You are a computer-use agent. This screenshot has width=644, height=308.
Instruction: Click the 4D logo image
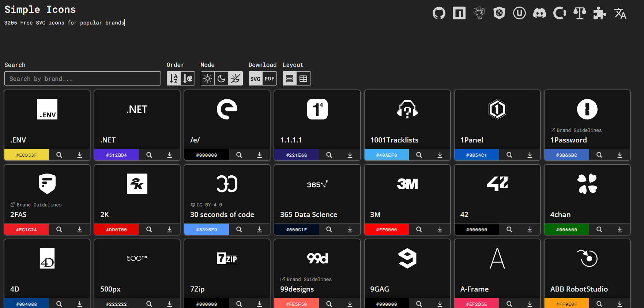[47, 258]
